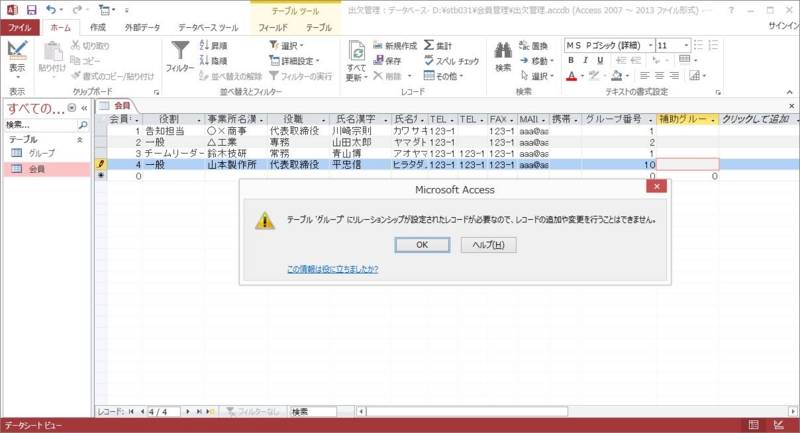Click the new blank record navigation button

tap(211, 412)
